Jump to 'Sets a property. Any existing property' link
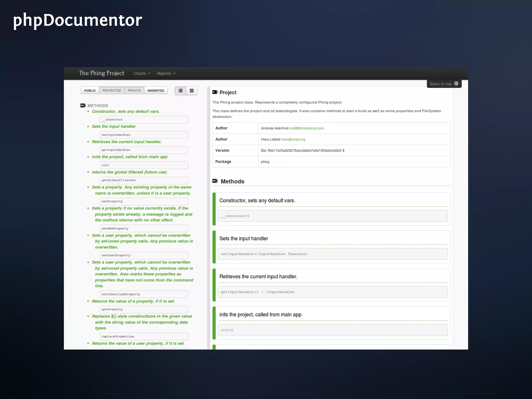This screenshot has width=532, height=399. coord(142,190)
